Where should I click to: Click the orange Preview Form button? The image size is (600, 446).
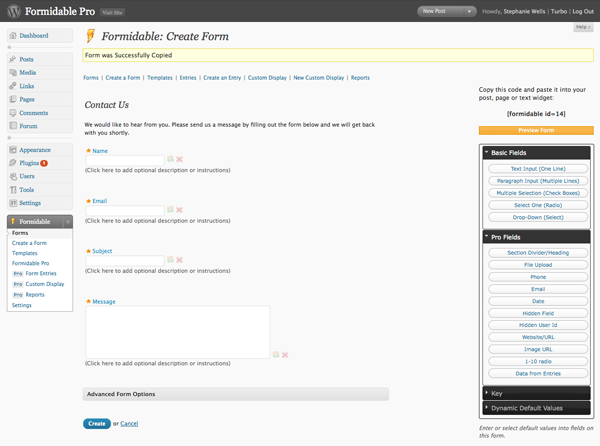pos(536,130)
